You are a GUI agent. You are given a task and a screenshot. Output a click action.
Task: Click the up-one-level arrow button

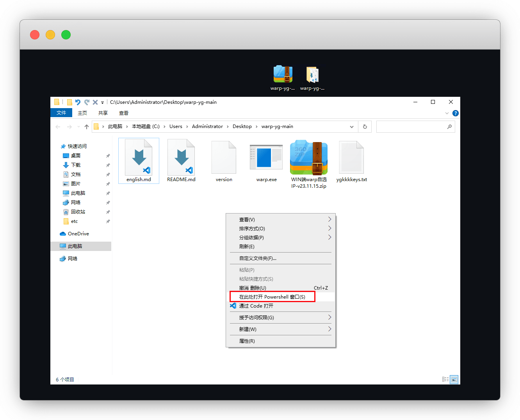pos(87,126)
